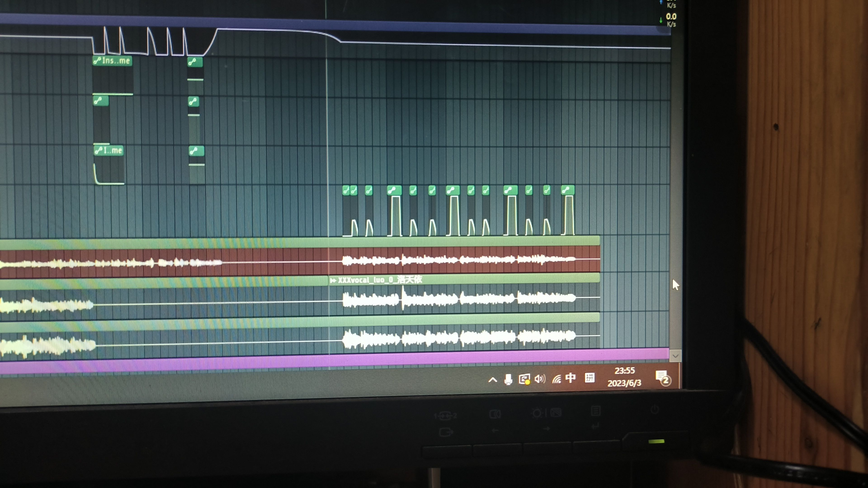Screen dimensions: 868x488
Task: Click the Ins..me automation clip header
Action: [113, 61]
